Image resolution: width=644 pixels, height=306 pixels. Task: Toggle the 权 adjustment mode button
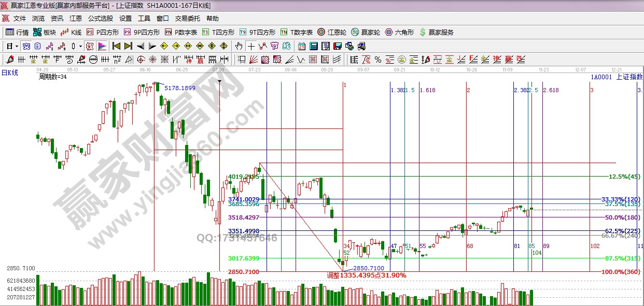point(90,46)
